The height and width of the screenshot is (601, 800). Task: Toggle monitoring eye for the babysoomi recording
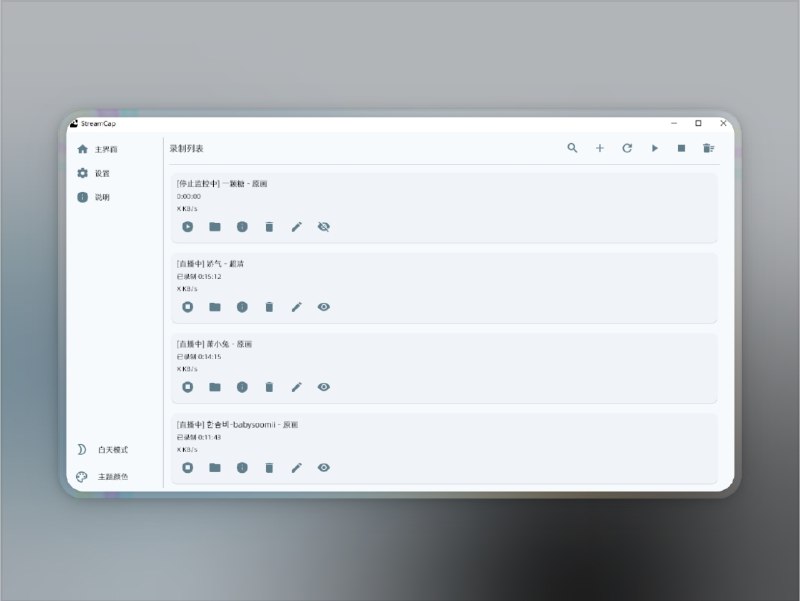[323, 467]
